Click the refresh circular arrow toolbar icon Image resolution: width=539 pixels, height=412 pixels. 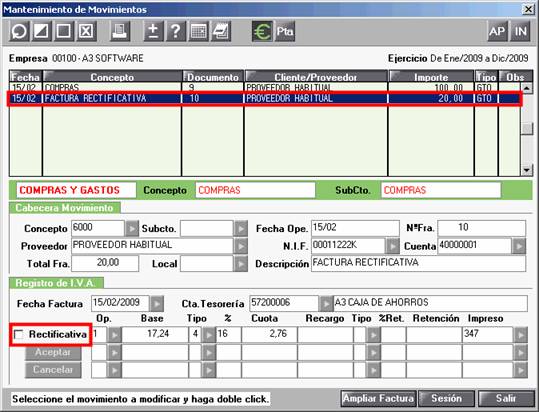tap(19, 31)
